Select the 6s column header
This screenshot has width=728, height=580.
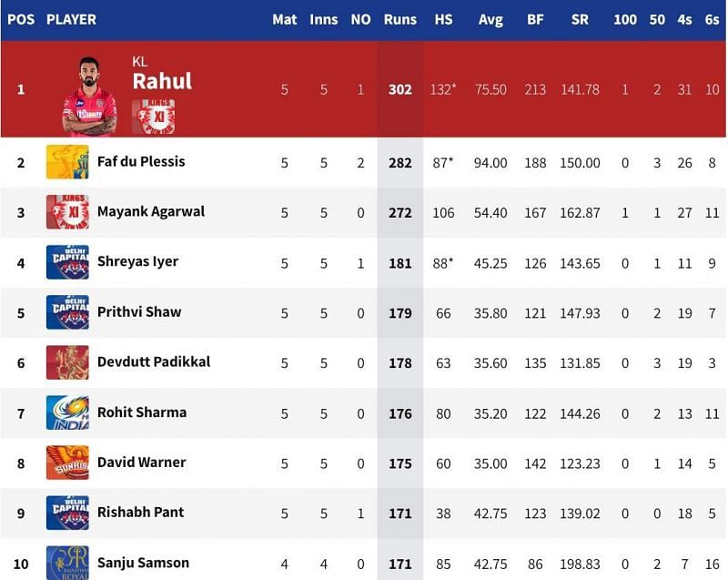[712, 19]
